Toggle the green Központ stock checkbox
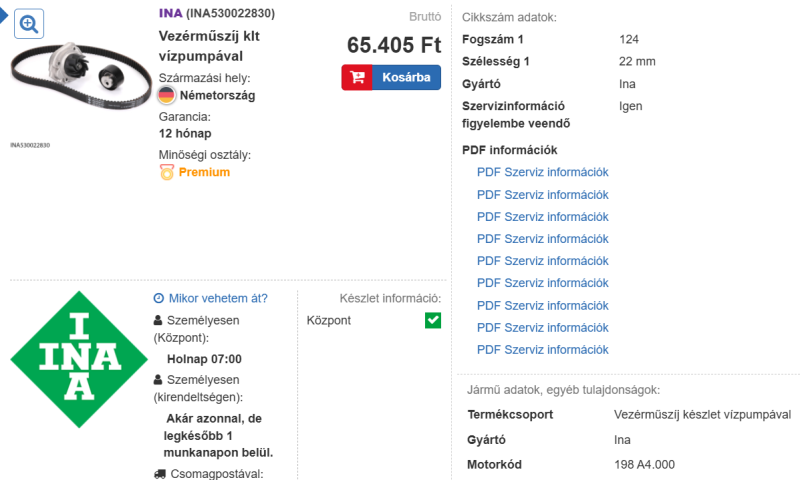 (433, 320)
